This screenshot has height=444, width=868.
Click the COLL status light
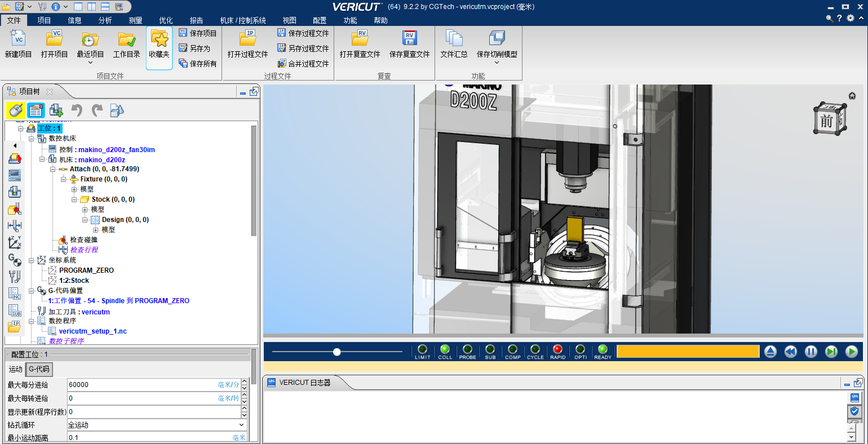click(445, 349)
